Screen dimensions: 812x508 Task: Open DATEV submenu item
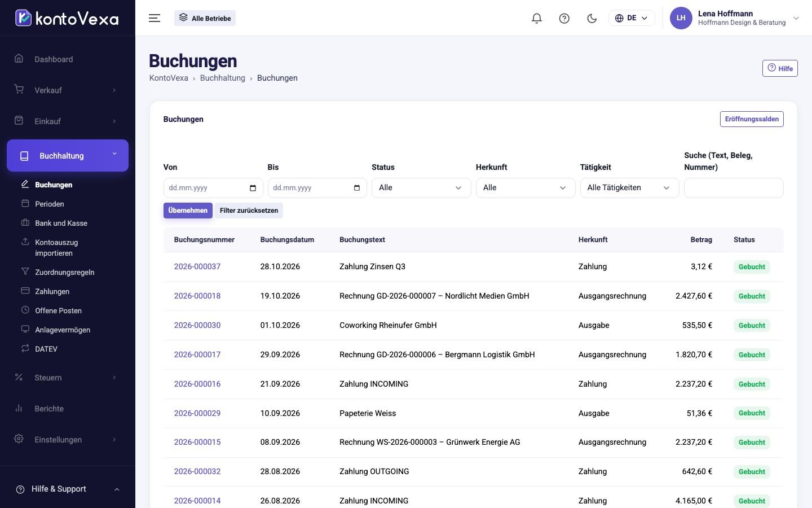coord(46,349)
